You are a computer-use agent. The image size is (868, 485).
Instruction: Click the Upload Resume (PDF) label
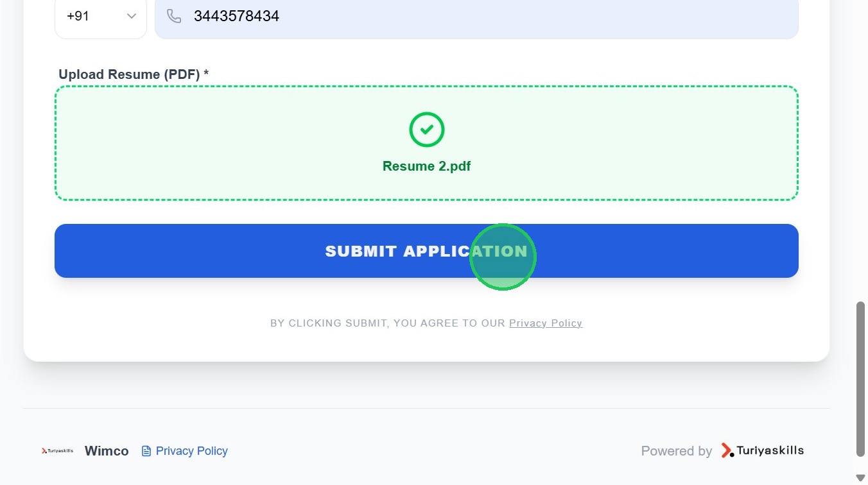134,74
